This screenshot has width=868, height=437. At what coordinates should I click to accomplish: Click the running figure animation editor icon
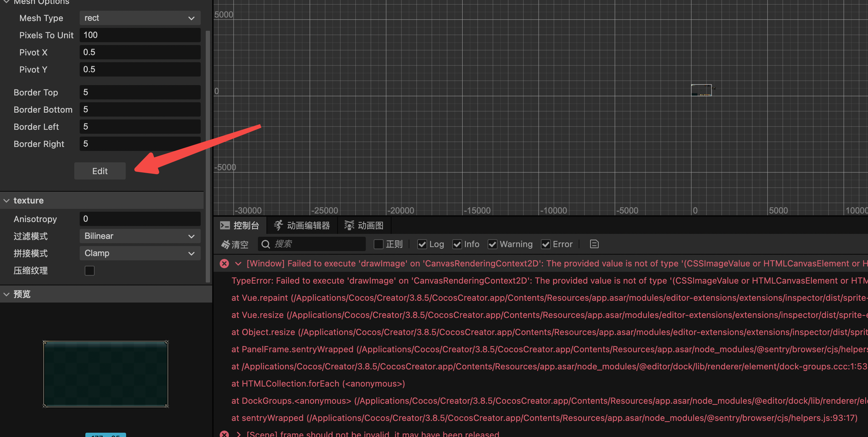pyautogui.click(x=278, y=226)
